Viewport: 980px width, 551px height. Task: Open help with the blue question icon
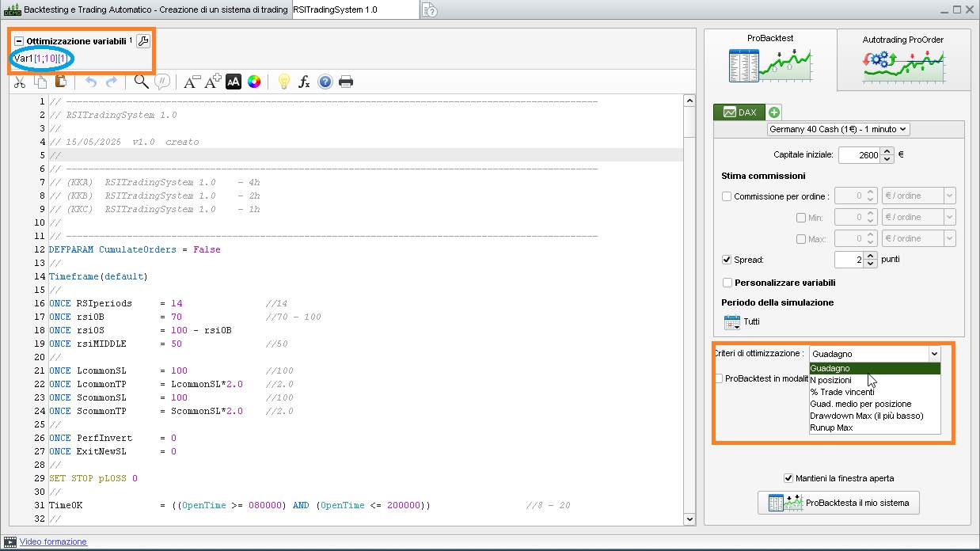[325, 82]
